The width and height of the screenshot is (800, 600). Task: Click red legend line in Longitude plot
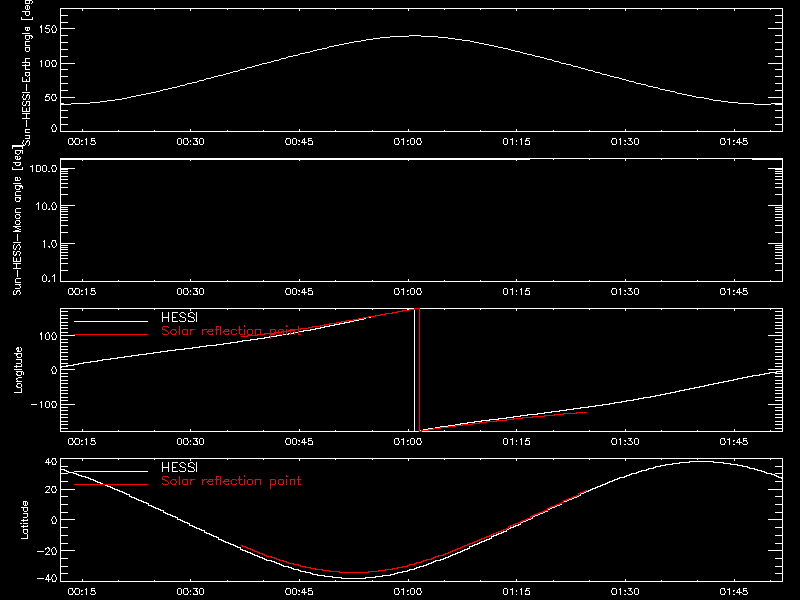tap(111, 335)
